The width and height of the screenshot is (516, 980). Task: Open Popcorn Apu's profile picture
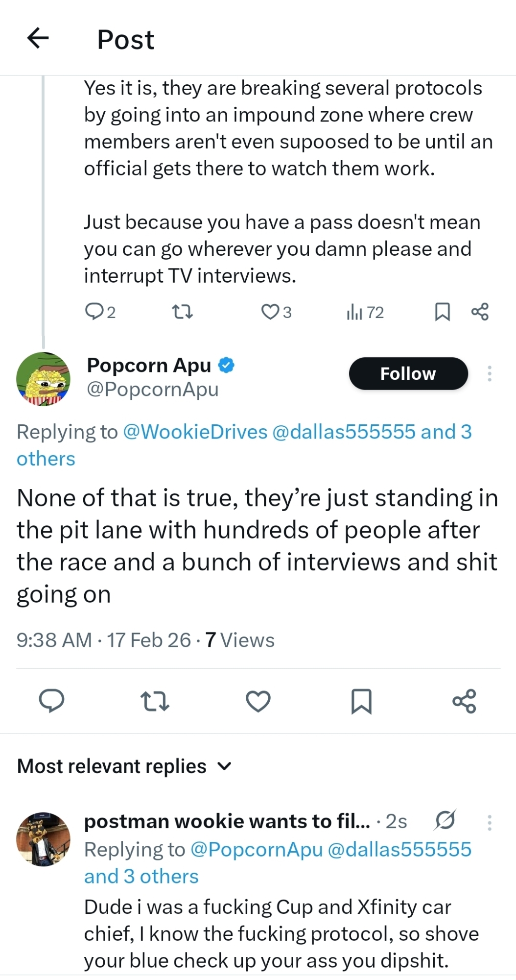(43, 379)
